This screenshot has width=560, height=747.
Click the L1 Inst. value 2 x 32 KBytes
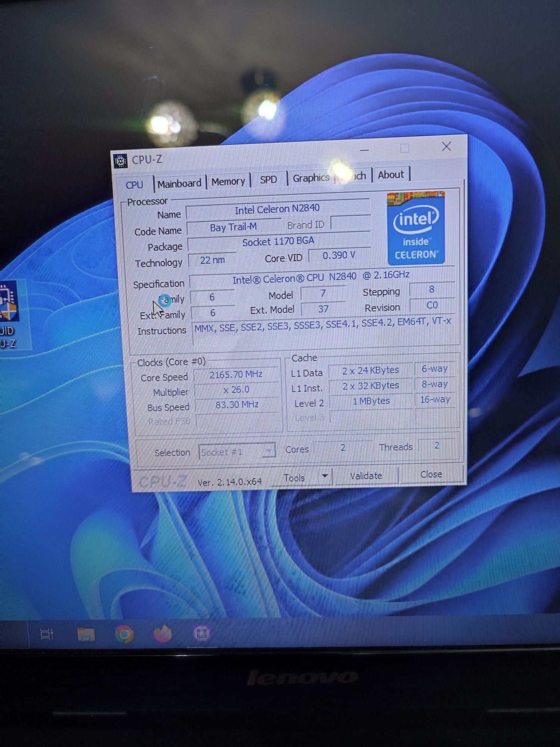[x=371, y=386]
